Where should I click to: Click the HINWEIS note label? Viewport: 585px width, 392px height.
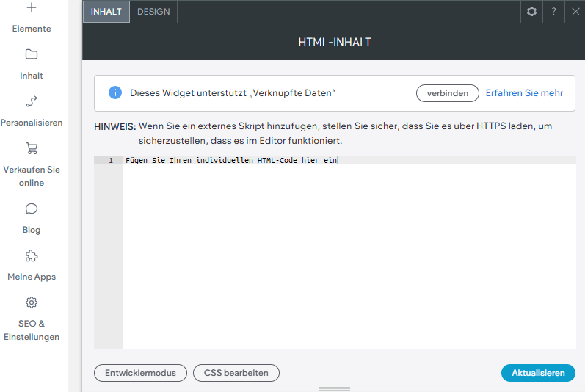pos(115,126)
